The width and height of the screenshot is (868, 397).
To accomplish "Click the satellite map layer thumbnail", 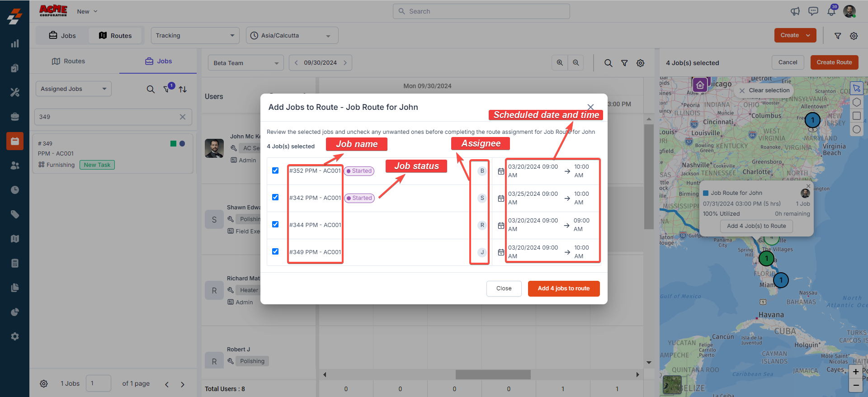I will [672, 384].
